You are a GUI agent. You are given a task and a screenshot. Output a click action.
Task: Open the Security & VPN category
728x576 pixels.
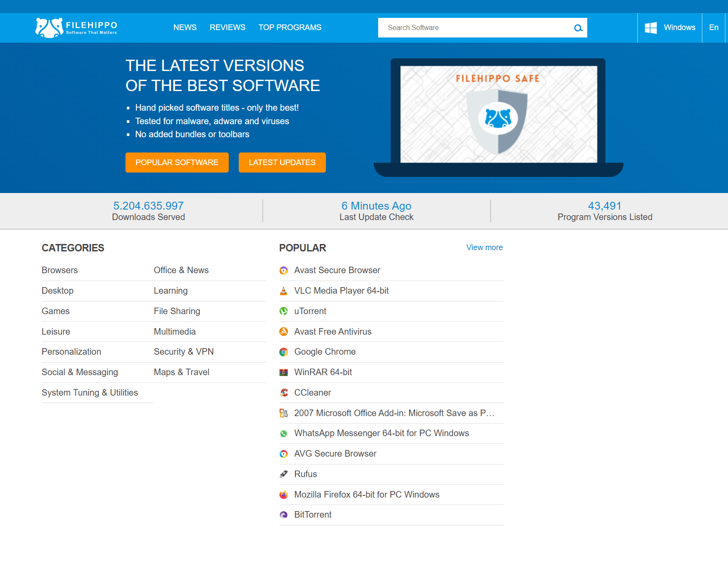[x=184, y=352]
